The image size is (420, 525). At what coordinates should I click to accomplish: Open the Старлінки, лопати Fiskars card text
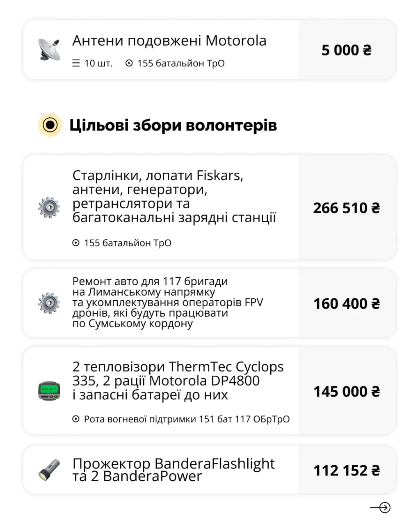point(174,196)
